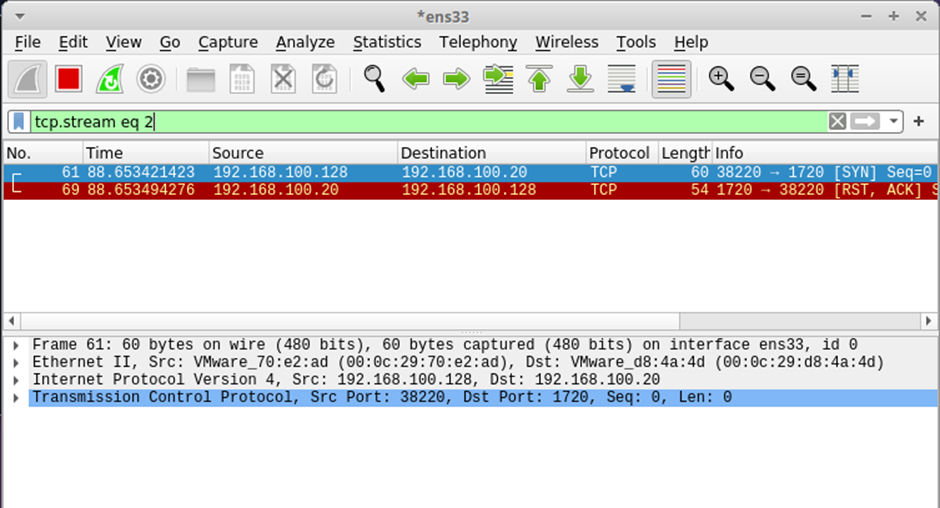Select packet 61 SYN row
The height and width of the screenshot is (508, 940).
coord(471,172)
